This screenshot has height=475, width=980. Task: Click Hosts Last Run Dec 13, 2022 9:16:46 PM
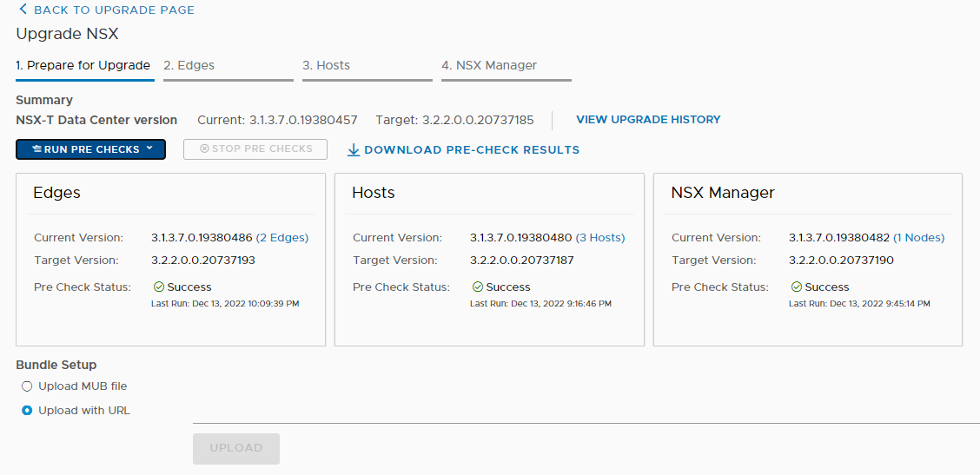[540, 304]
